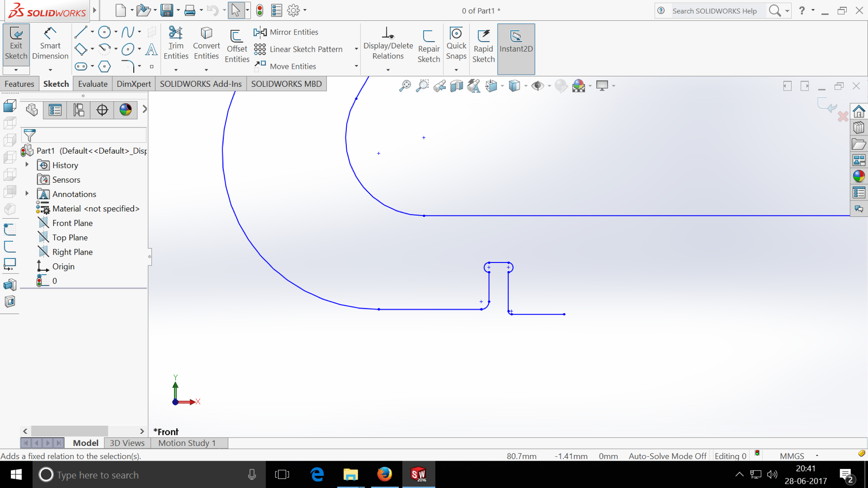
Task: Click the feature tree filter field
Action: pyautogui.click(x=84, y=135)
